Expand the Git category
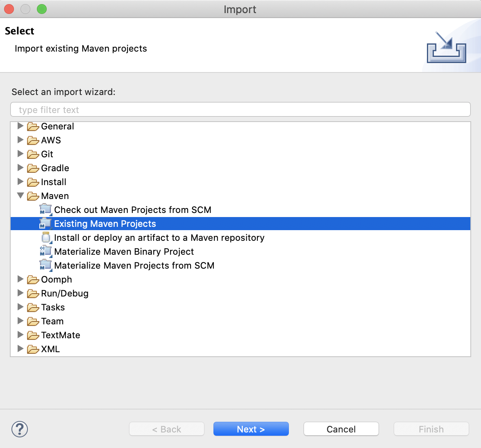This screenshot has height=448, width=481. (20, 154)
